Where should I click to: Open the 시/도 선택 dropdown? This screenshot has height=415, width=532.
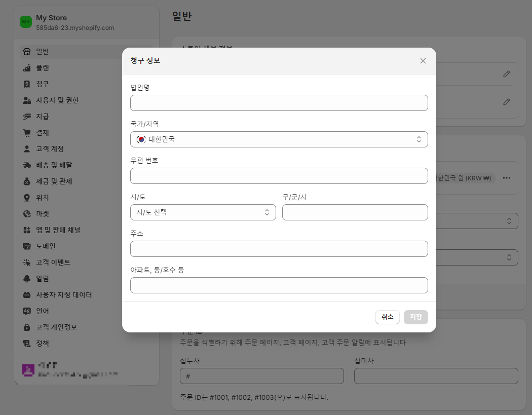pyautogui.click(x=203, y=212)
